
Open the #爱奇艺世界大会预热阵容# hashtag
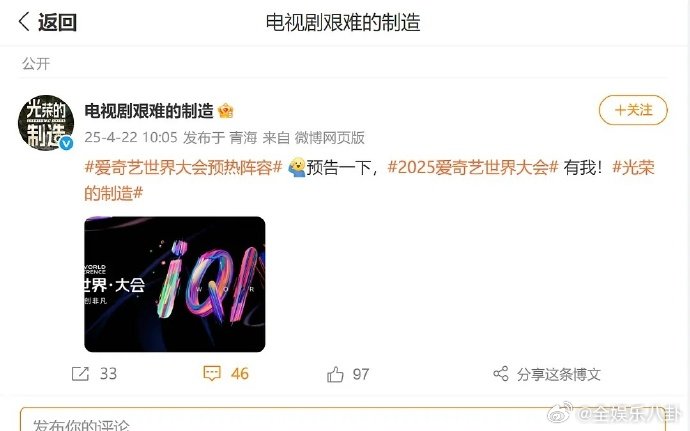coord(183,167)
